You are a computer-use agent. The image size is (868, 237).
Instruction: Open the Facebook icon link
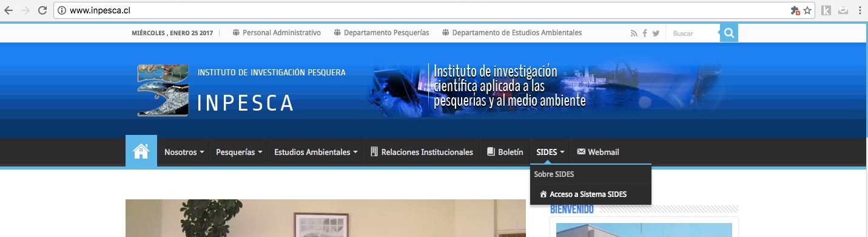coord(645,33)
